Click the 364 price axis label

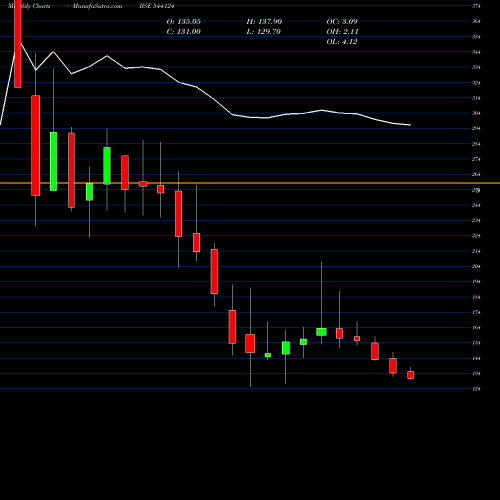pos(476,21)
